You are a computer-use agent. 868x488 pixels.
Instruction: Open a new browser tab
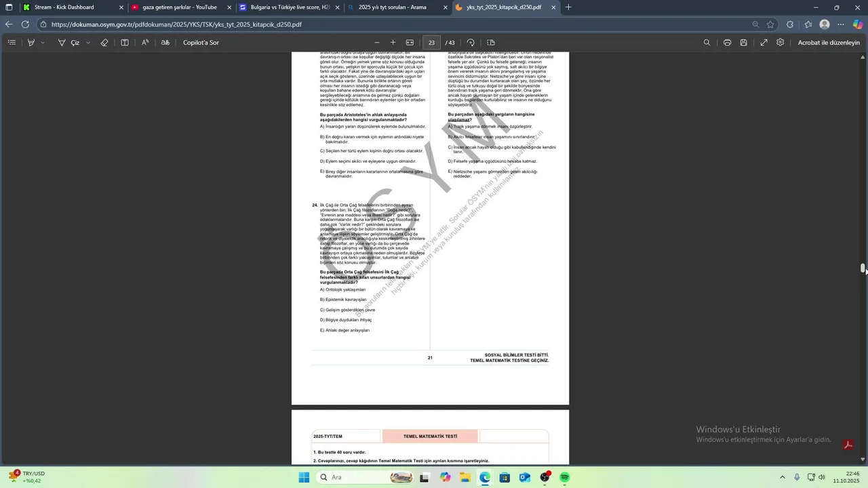click(568, 7)
